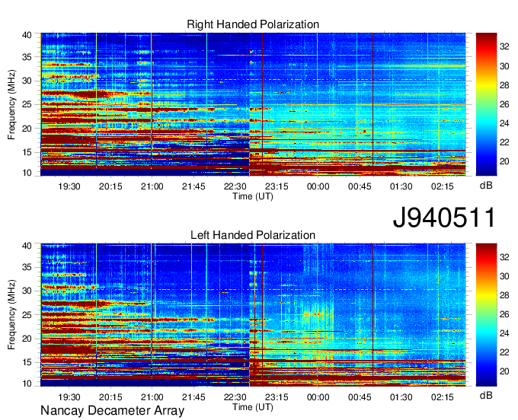Click the 23:15 tick under Left Handed plot
518x420 pixels.
pos(277,397)
